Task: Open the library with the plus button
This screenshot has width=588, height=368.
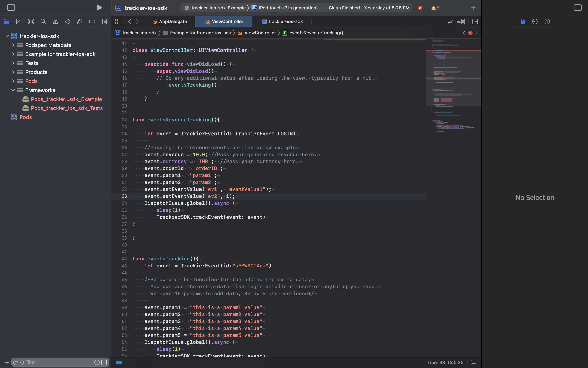Action: pyautogui.click(x=473, y=8)
